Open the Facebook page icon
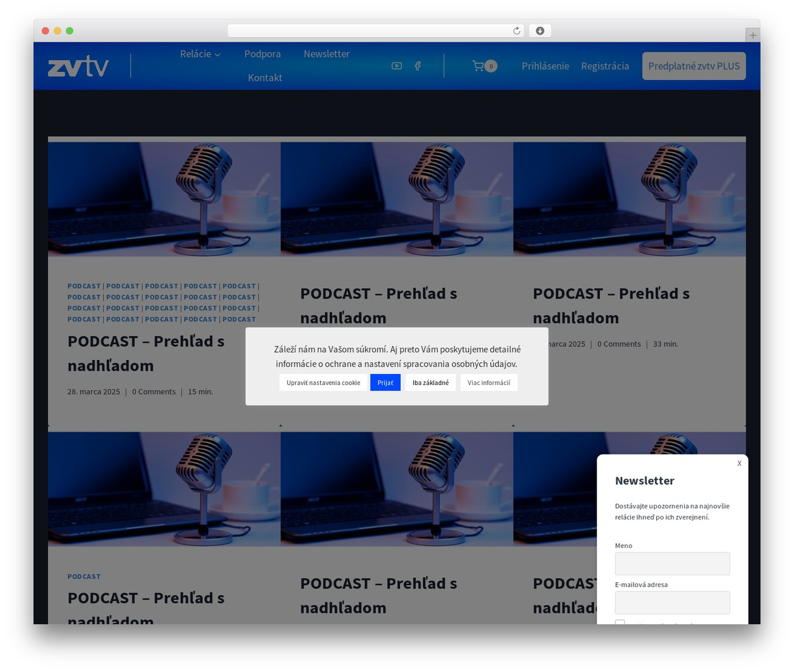Image resolution: width=794 pixels, height=672 pixels. pos(417,66)
